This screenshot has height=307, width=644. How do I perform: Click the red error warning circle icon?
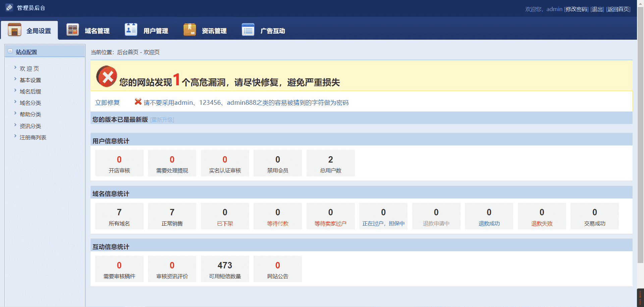(107, 77)
